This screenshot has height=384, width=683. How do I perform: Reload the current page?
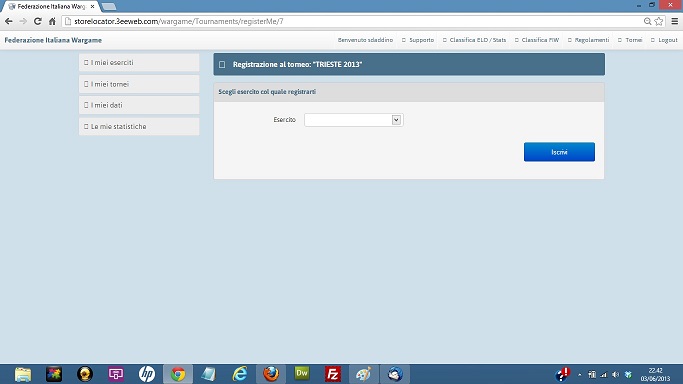37,21
